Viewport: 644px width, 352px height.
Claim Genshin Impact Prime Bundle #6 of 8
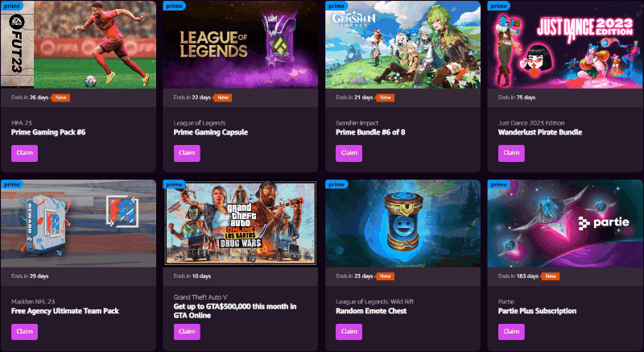click(x=349, y=153)
